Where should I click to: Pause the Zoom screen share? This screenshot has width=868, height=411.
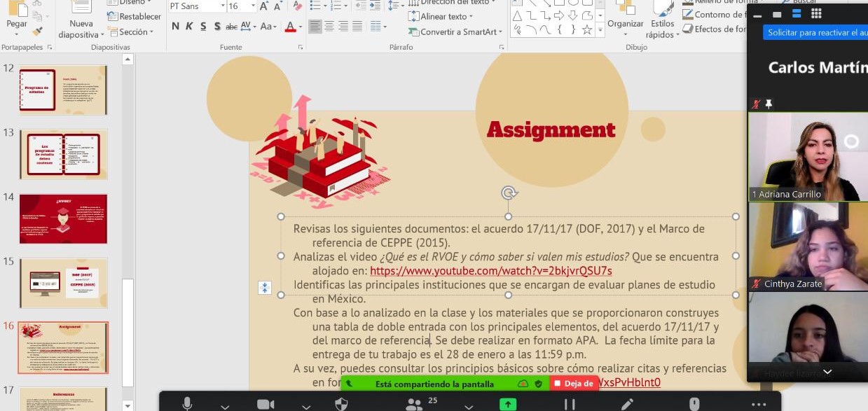click(x=570, y=404)
